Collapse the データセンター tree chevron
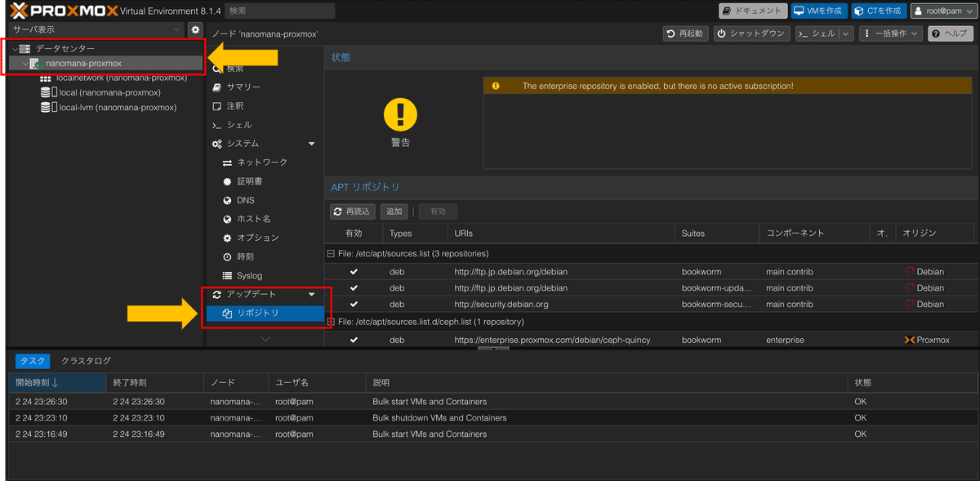 [15, 49]
